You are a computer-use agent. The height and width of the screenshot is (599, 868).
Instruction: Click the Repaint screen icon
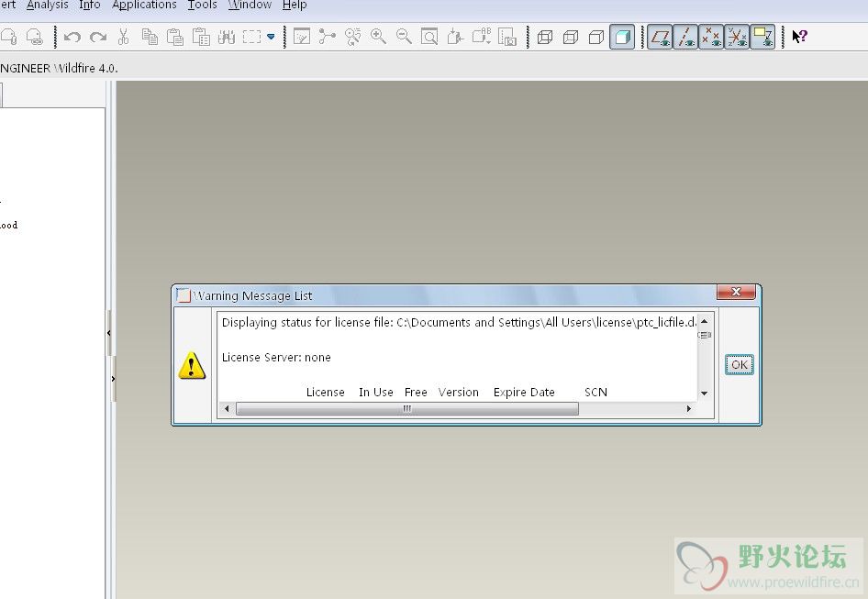tap(302, 37)
